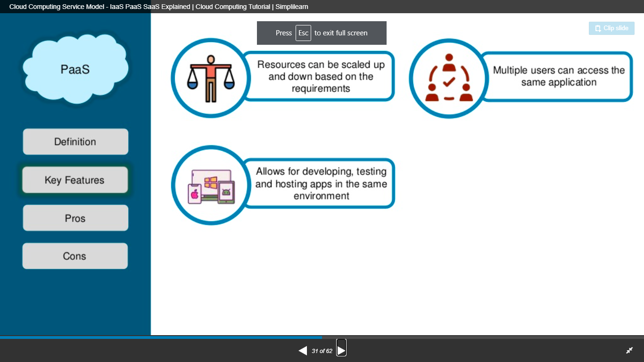Click the balance scale figure icon

click(211, 78)
